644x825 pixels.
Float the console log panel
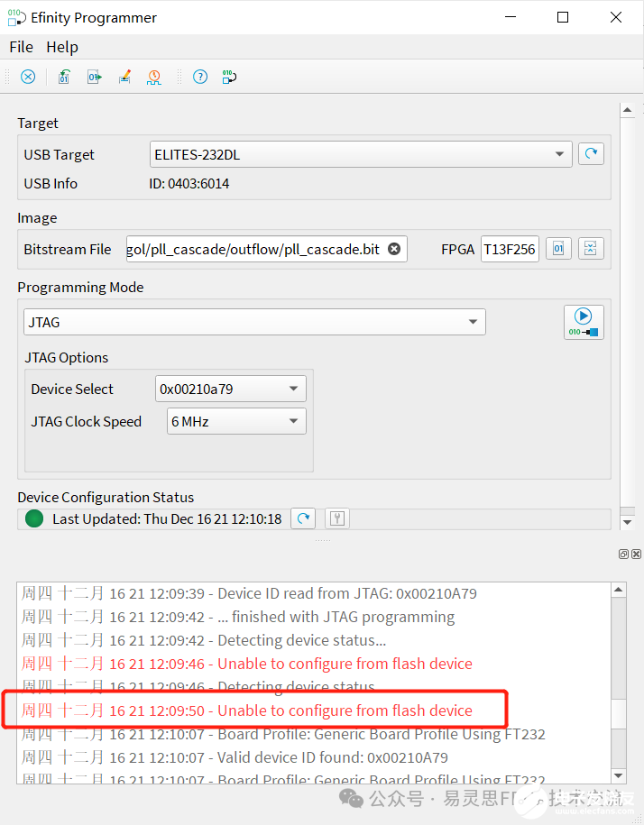[624, 554]
